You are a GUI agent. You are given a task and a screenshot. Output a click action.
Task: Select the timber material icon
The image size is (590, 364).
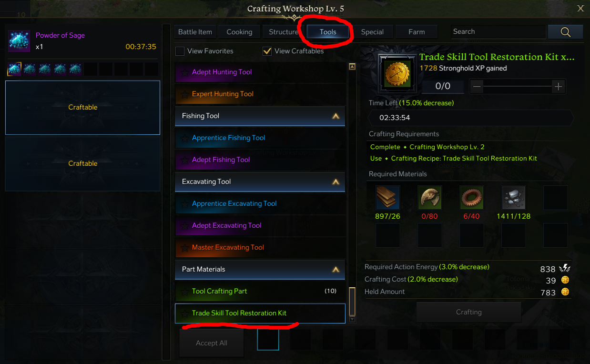[x=388, y=198]
